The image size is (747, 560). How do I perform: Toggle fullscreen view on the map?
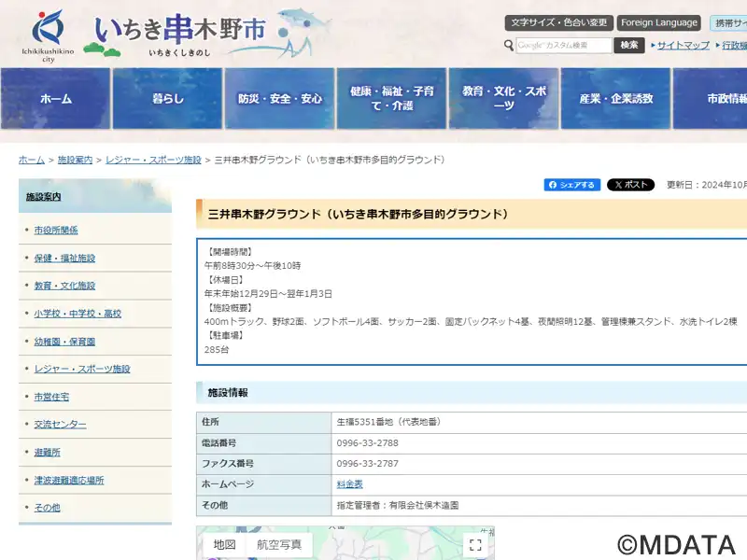pos(475,545)
